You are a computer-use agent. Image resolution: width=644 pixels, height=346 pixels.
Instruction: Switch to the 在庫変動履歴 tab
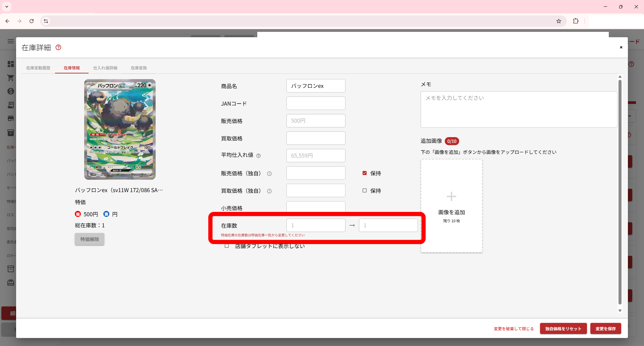38,68
